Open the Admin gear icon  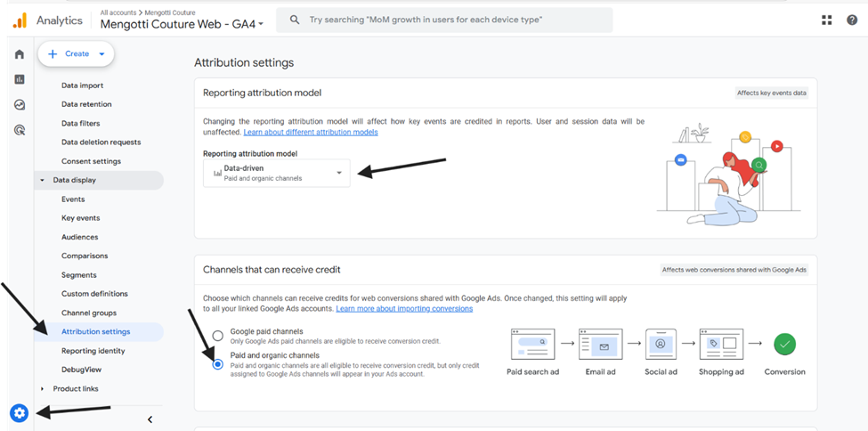pyautogui.click(x=20, y=412)
